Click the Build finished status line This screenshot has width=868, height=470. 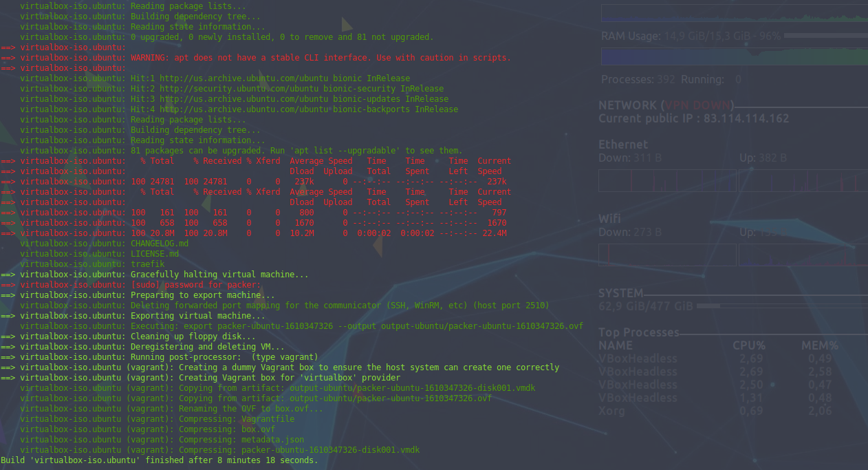tap(160, 460)
